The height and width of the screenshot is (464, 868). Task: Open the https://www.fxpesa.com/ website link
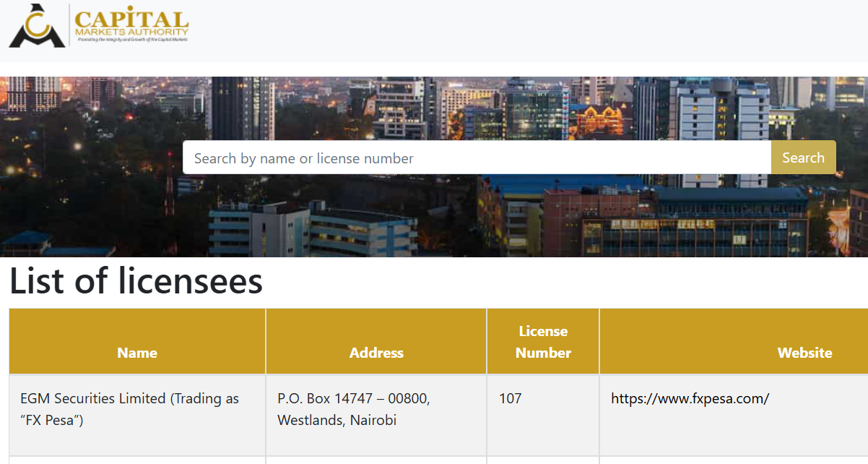click(x=690, y=398)
